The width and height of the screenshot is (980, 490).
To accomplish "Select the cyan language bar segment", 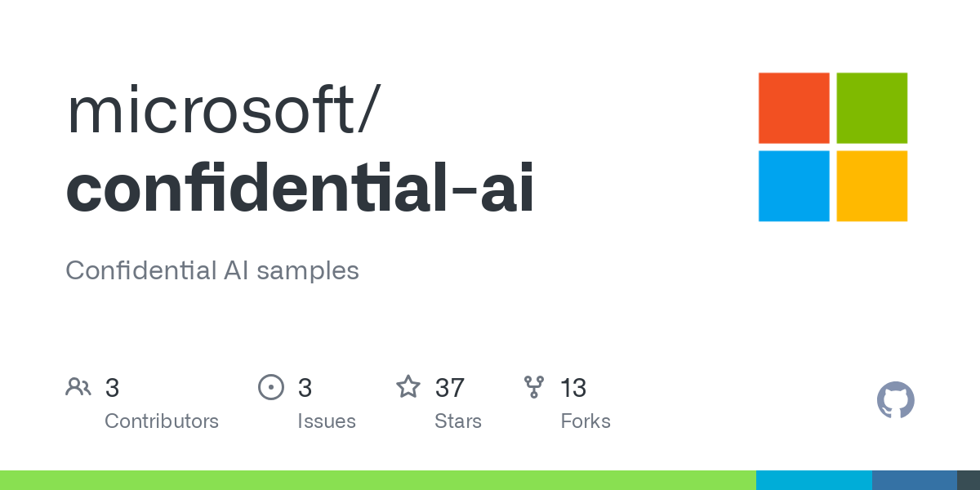I will click(x=814, y=480).
